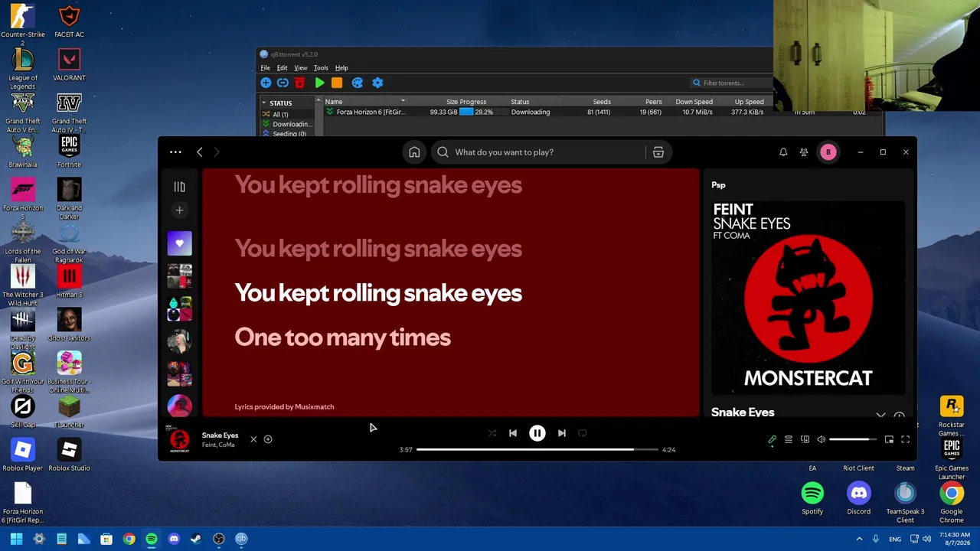Remove the torrent with red delete icon

click(299, 83)
